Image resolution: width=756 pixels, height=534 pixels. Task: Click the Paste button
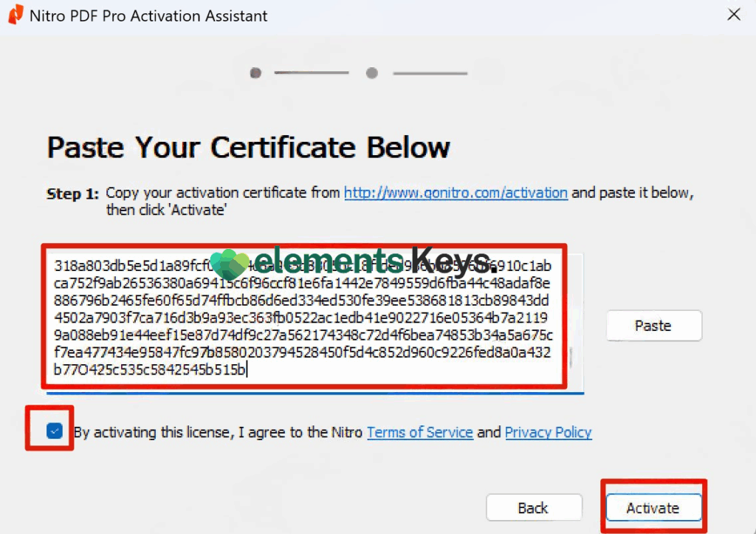coord(653,325)
